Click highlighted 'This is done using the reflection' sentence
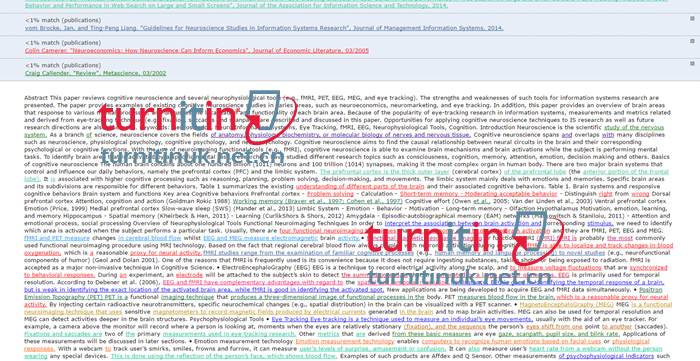This screenshot has height=361, width=700. 223,357
